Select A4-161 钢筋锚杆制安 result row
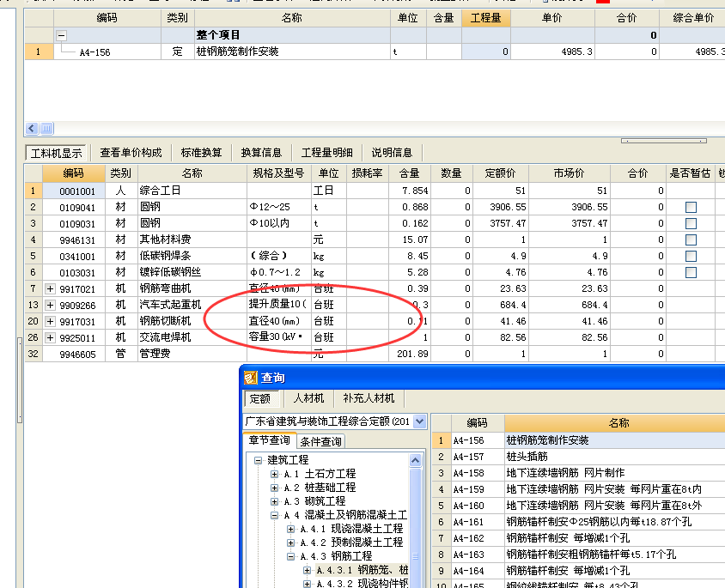The width and height of the screenshot is (725, 588). click(579, 522)
